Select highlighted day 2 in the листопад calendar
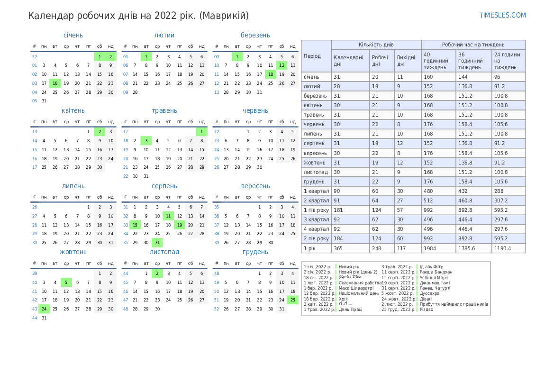554x392 pixels. (157, 273)
